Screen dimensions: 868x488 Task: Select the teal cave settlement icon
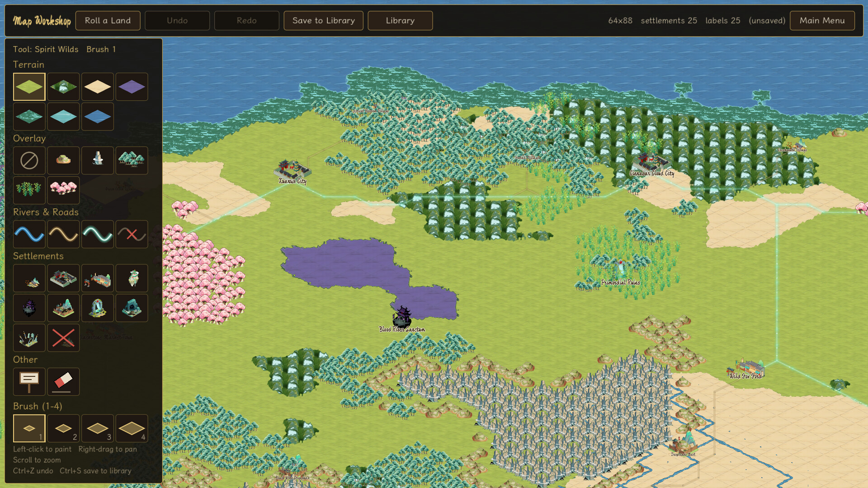132,308
